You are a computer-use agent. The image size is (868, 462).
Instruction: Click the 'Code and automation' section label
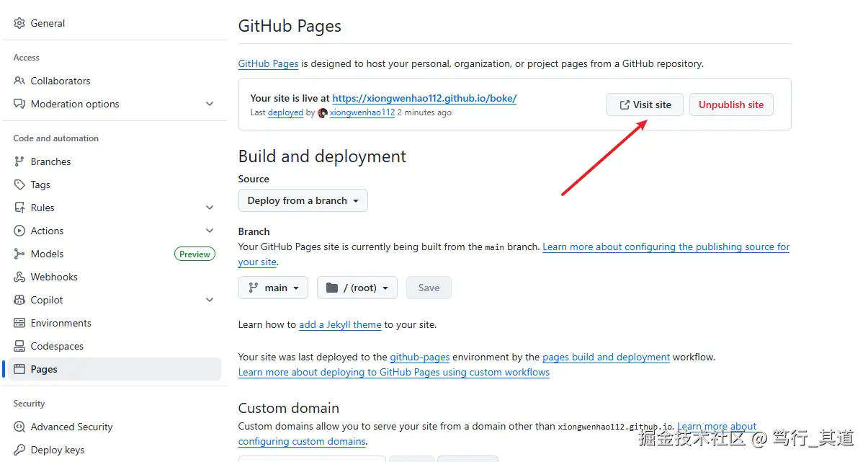pyautogui.click(x=56, y=138)
